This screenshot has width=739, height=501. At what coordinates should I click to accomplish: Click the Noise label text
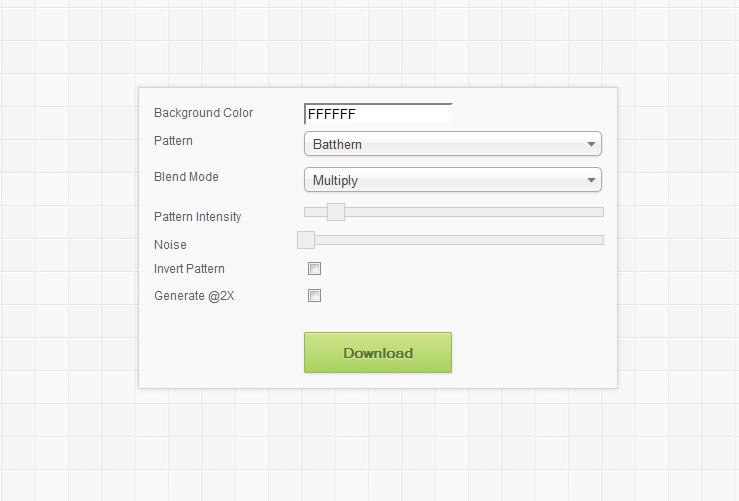(170, 245)
